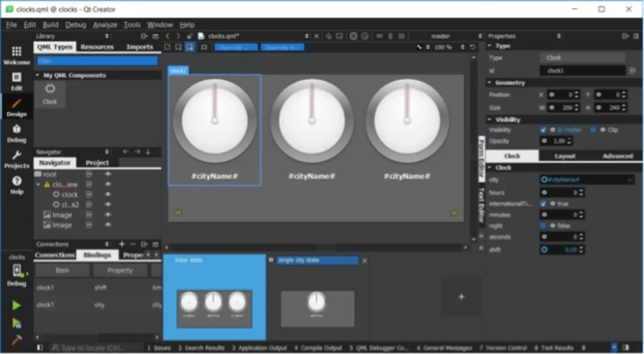
Task: Open the Debug mode in sidebar
Action: [17, 133]
